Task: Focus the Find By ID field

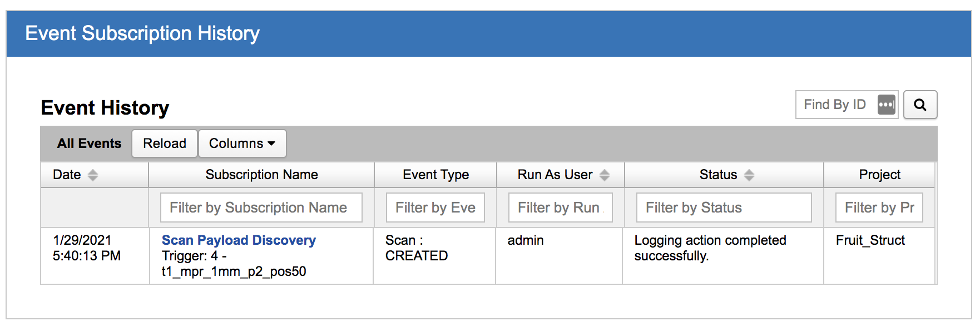Action: pyautogui.click(x=834, y=105)
